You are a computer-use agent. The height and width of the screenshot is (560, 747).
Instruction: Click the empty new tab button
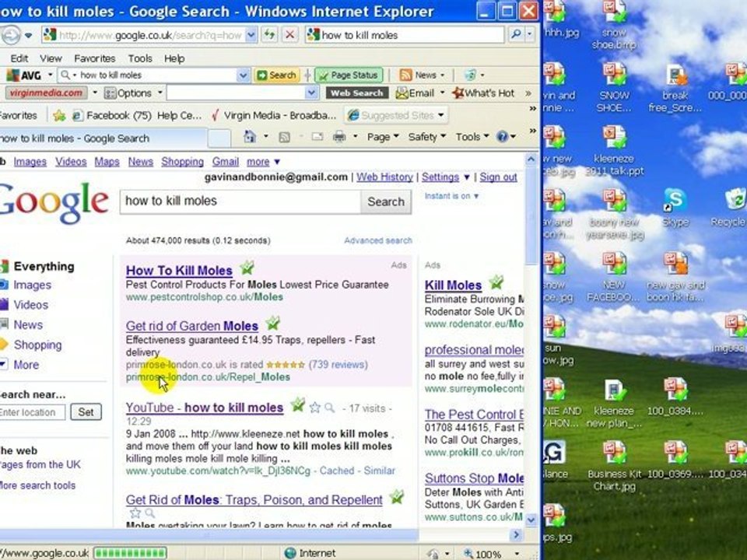pyautogui.click(x=219, y=138)
